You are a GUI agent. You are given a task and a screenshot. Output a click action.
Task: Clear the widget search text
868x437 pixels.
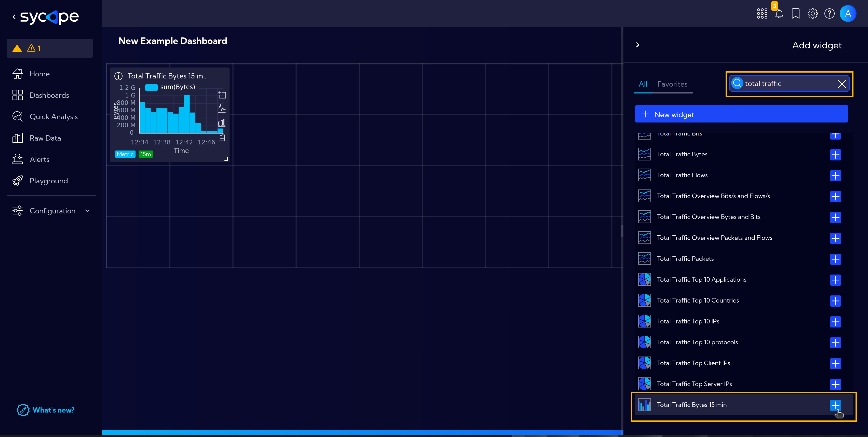842,84
